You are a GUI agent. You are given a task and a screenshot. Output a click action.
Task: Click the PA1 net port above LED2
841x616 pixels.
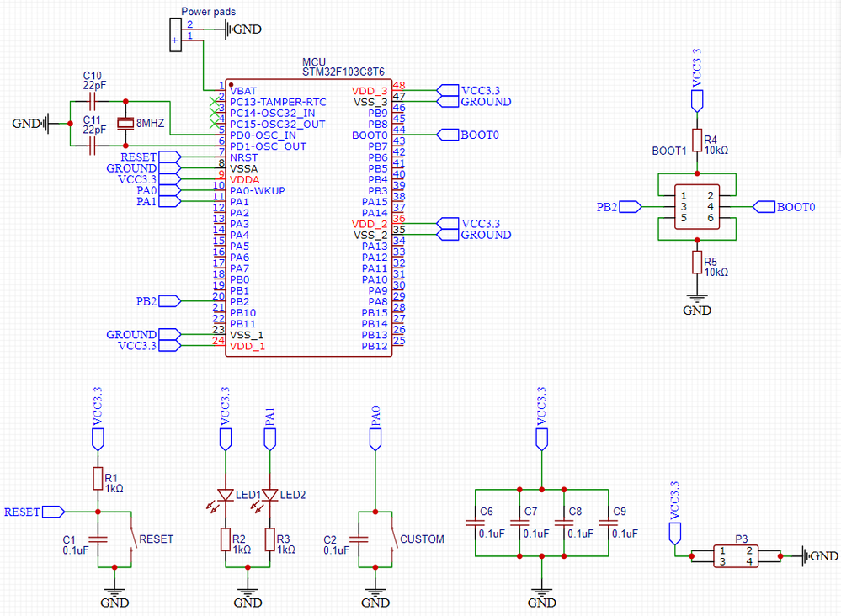click(x=269, y=429)
